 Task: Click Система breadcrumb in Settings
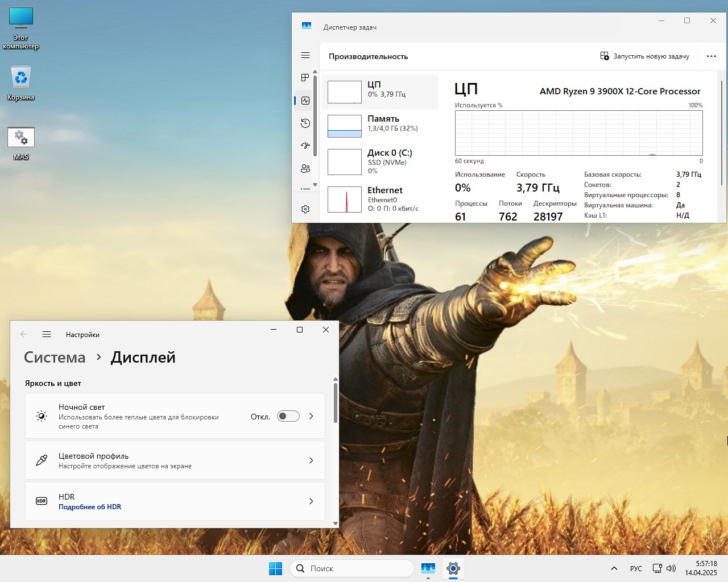(55, 357)
